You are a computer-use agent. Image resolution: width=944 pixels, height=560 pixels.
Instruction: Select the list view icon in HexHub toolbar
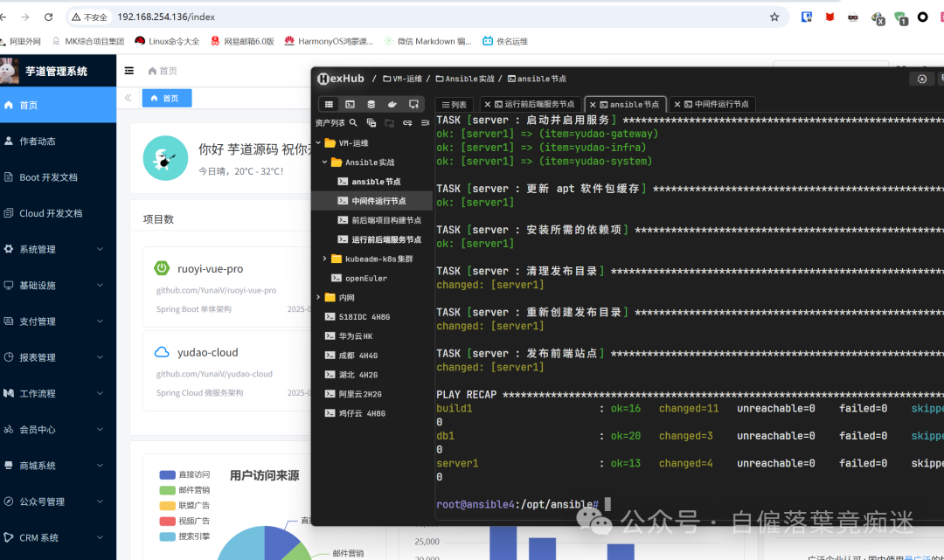pos(329,104)
